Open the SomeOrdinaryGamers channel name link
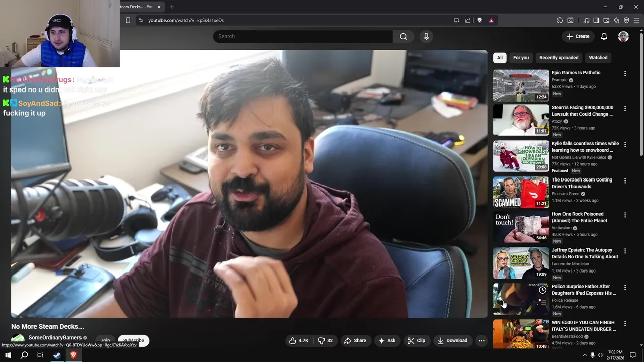Image resolution: width=644 pixels, height=362 pixels. coord(55,338)
